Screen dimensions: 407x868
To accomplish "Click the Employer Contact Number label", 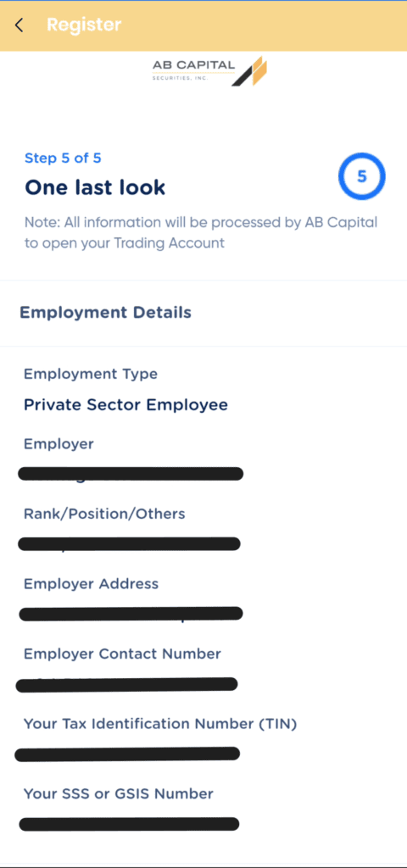I will point(122,654).
